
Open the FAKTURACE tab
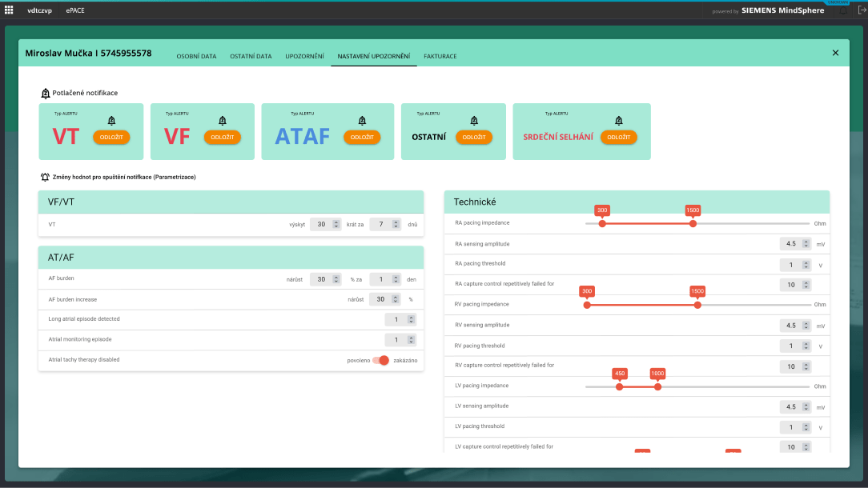pyautogui.click(x=440, y=56)
